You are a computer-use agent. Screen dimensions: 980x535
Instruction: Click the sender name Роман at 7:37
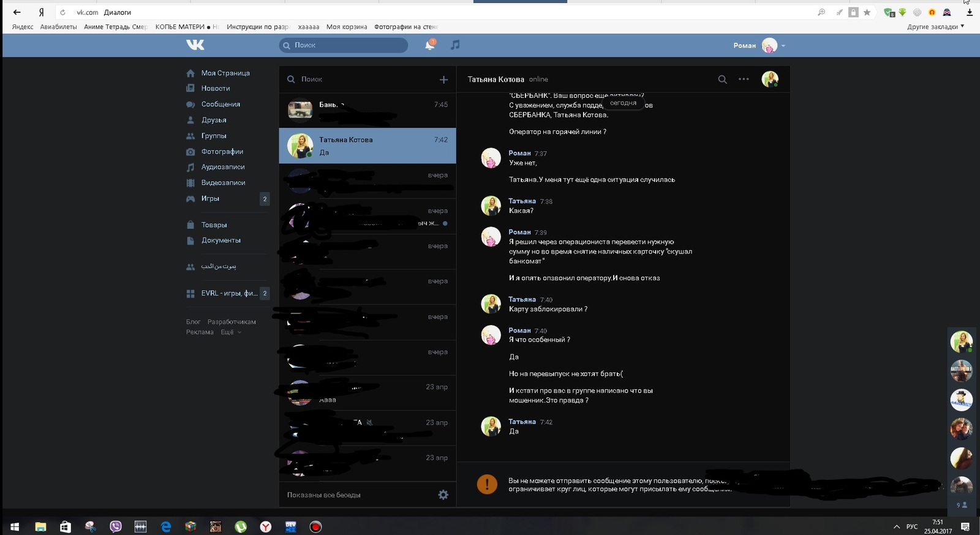pyautogui.click(x=519, y=154)
